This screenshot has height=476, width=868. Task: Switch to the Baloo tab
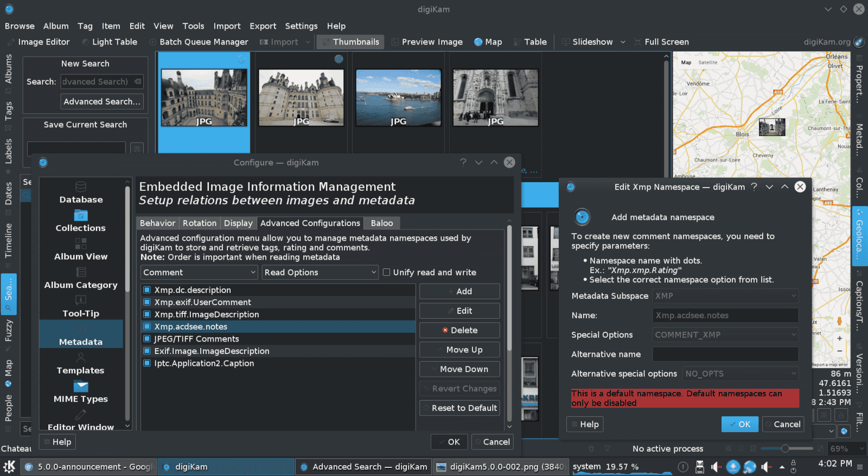(x=382, y=223)
